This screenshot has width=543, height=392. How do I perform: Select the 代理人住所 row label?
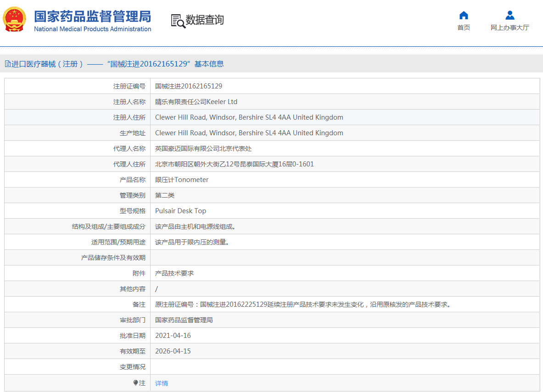point(129,164)
